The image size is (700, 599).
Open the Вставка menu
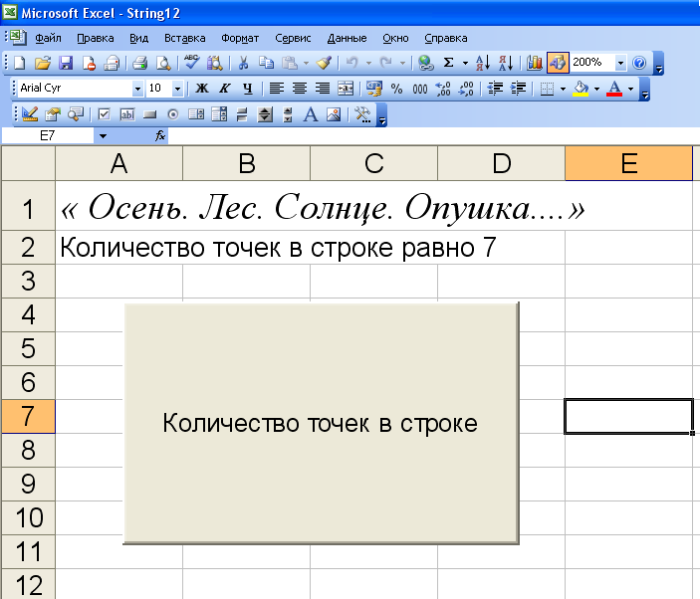[185, 39]
